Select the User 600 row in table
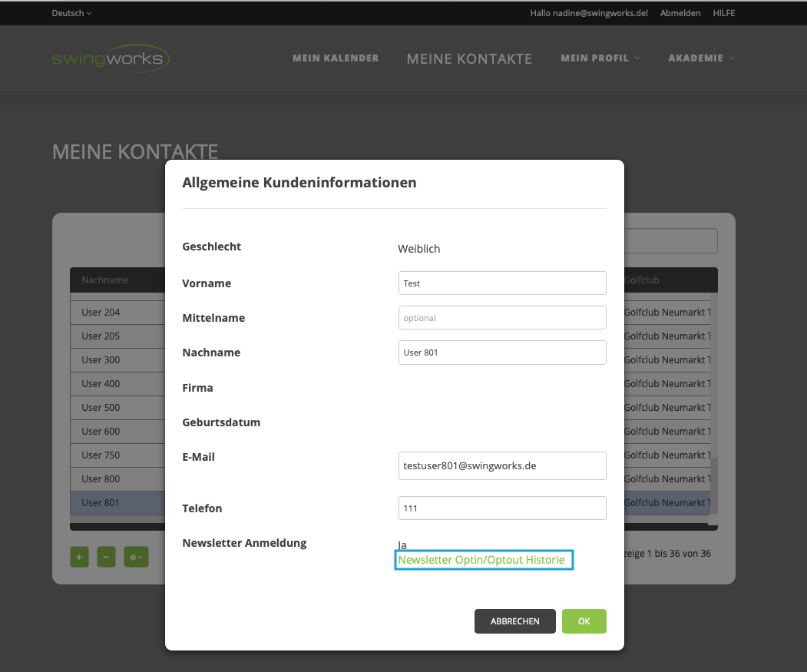The image size is (807, 672). [115, 432]
